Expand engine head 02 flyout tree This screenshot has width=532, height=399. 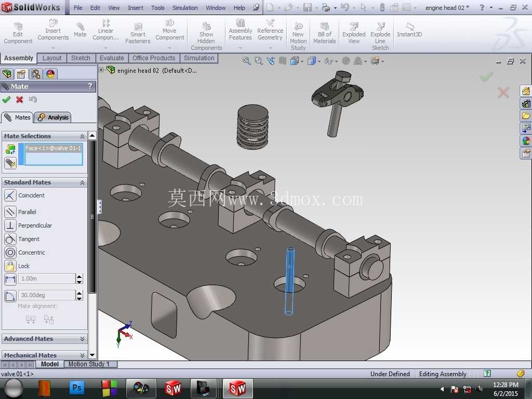tap(101, 70)
